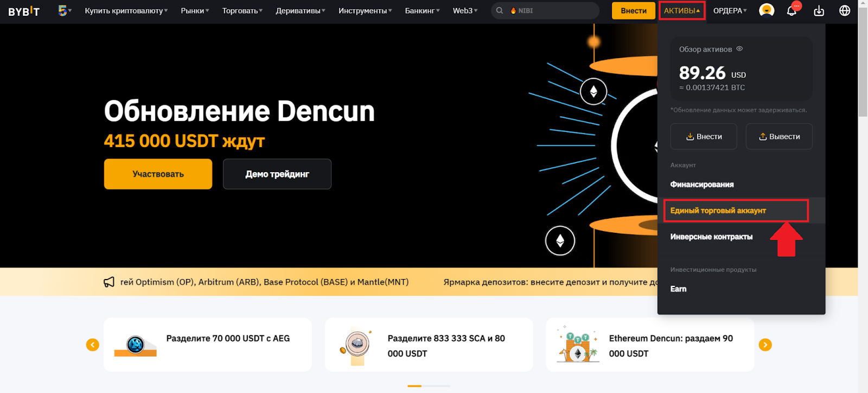Click the search magnifier icon
Screen dimensions: 868x393
[500, 10]
